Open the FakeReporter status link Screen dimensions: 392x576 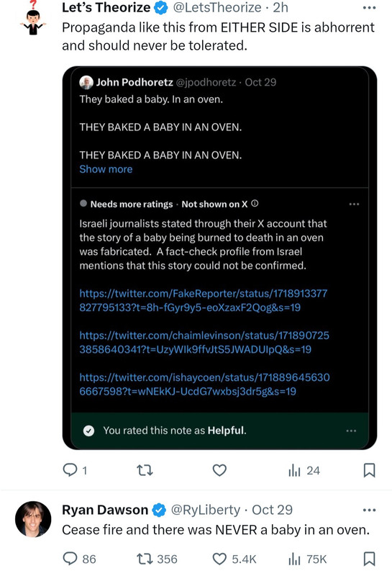[203, 300]
